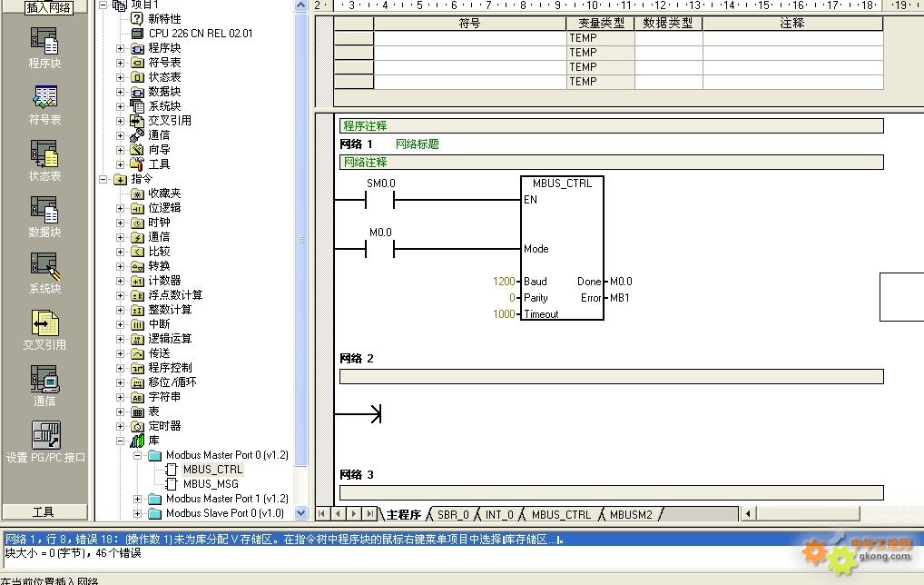The image size is (924, 585).
Task: Expand Modbus Slave Port 0 (v1.0) library
Action: pos(137,513)
